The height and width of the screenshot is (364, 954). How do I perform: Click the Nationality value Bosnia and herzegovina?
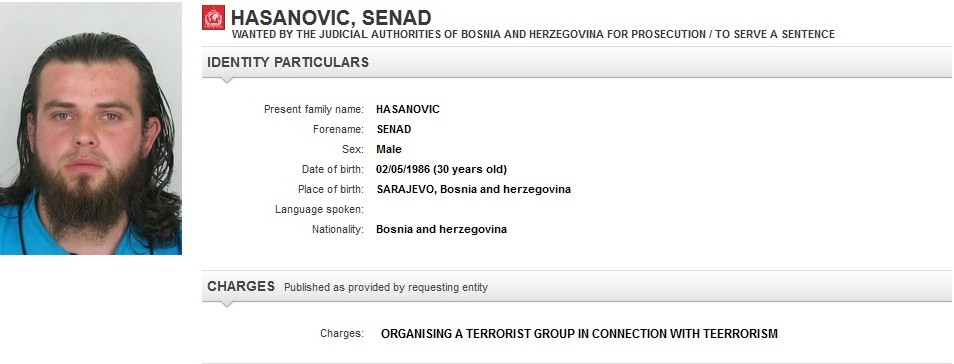pos(441,229)
